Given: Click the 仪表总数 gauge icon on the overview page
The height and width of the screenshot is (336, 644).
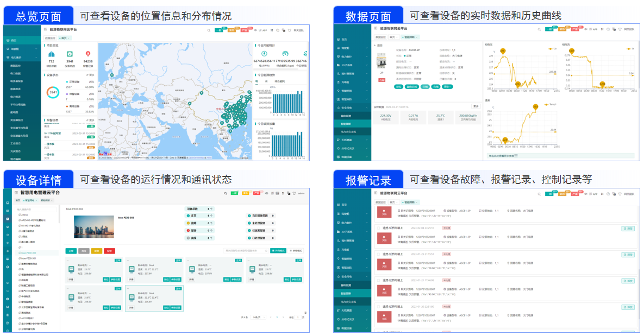Looking at the screenshot, I should tap(70, 54).
